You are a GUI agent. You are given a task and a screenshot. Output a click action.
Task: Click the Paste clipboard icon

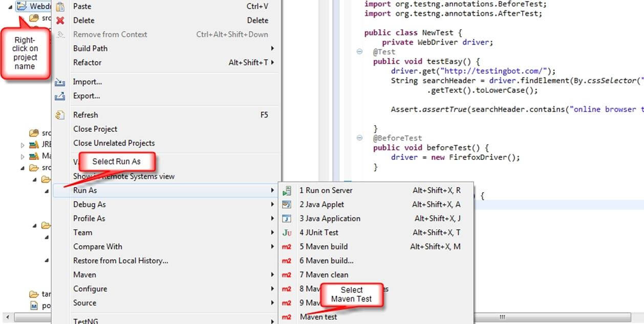(x=60, y=7)
